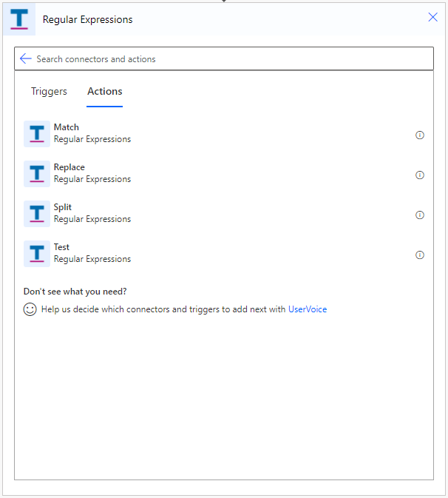Viewport: 448px width, 498px height.
Task: Show info for the Match action
Action: click(420, 135)
